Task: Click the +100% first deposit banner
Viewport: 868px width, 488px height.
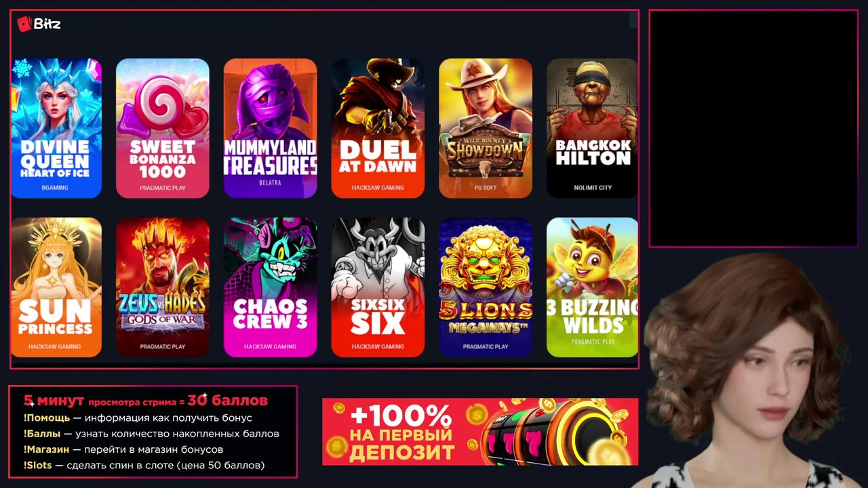Action: click(480, 432)
